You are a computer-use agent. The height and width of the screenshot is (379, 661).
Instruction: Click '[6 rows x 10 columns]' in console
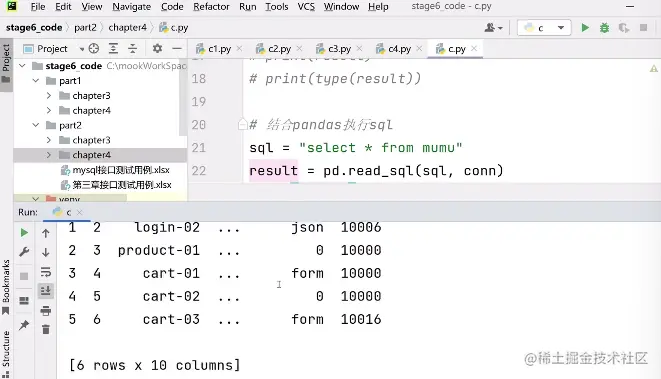[155, 365]
